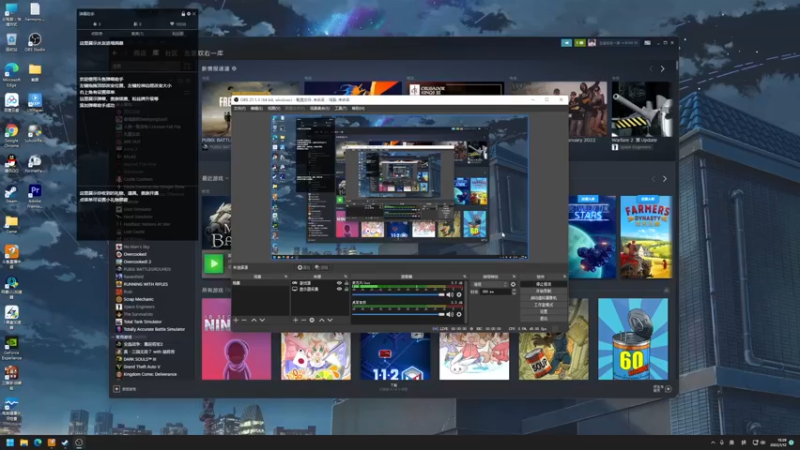Image resolution: width=800 pixels, height=450 pixels.
Task: Open the scene transition type dropdown in OBS
Action: 490,284
